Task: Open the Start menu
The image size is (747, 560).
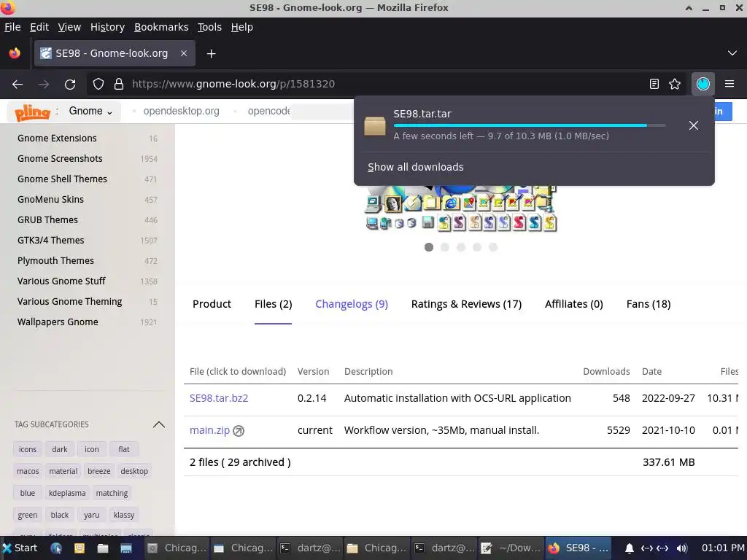Action: [x=20, y=548]
